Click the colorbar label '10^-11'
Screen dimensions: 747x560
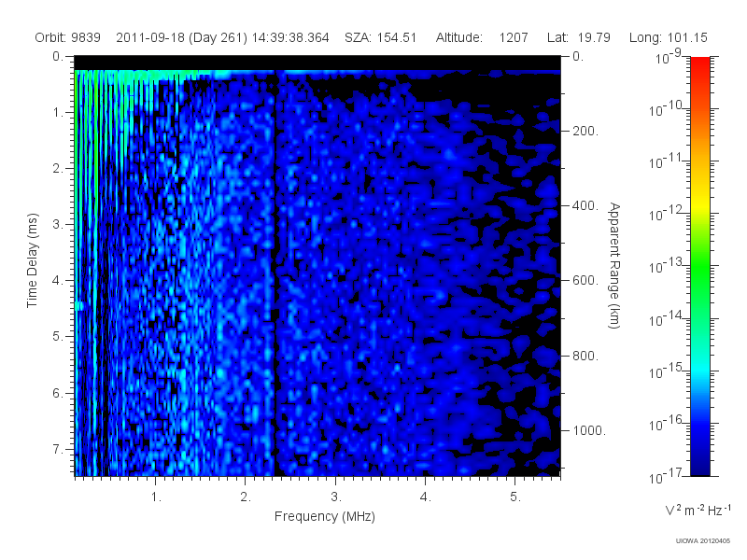point(667,161)
